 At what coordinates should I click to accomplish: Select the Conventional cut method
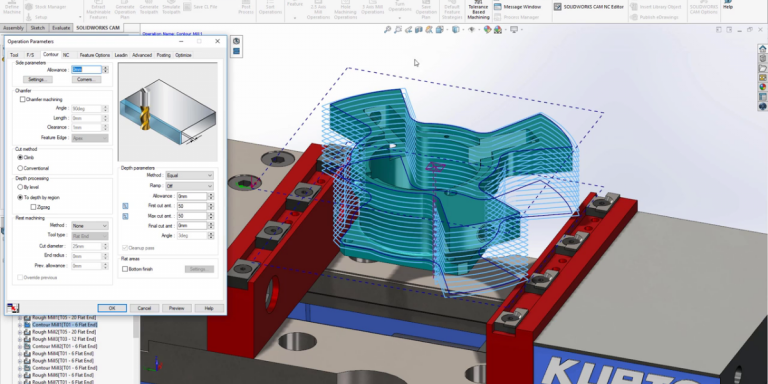(x=20, y=168)
